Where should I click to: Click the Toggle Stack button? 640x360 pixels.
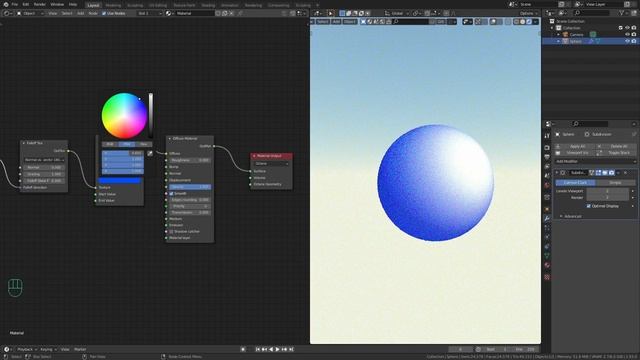(616, 153)
